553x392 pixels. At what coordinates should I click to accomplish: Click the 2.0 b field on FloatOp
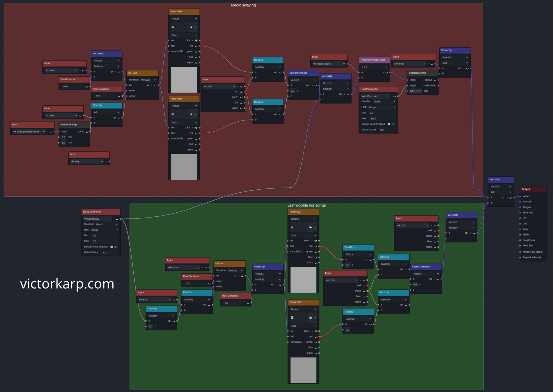150,326
